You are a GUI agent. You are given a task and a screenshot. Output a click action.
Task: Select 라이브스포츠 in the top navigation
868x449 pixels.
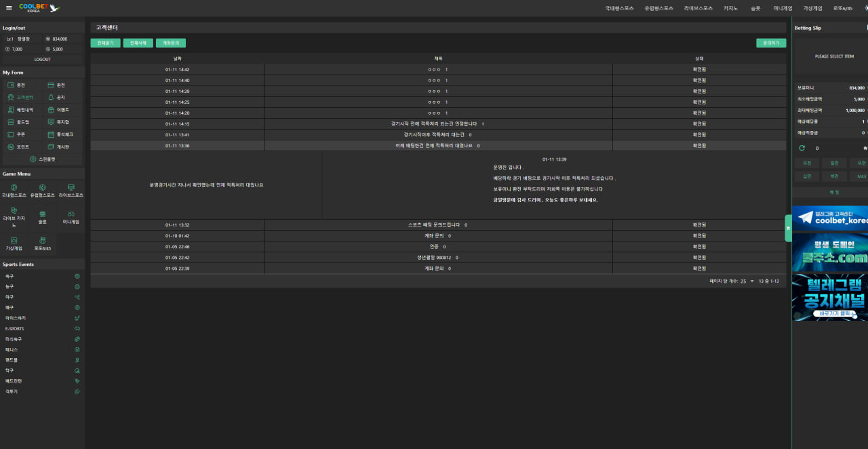[698, 8]
